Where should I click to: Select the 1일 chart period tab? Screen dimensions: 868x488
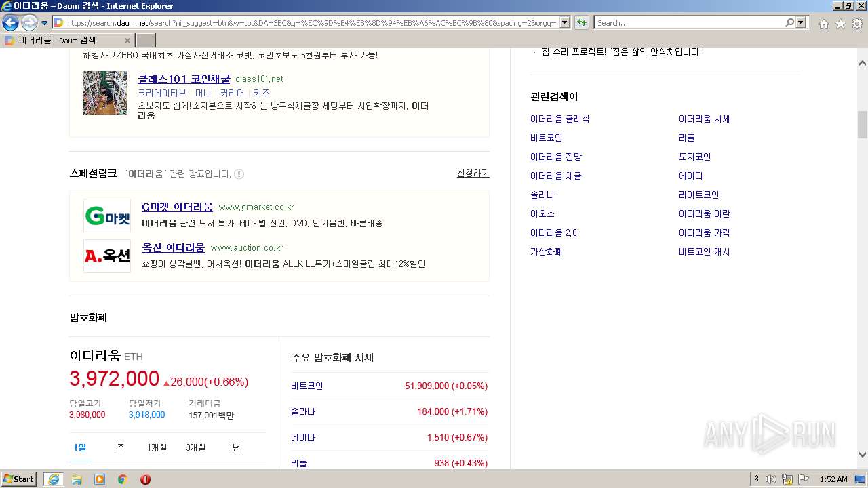[x=80, y=447]
